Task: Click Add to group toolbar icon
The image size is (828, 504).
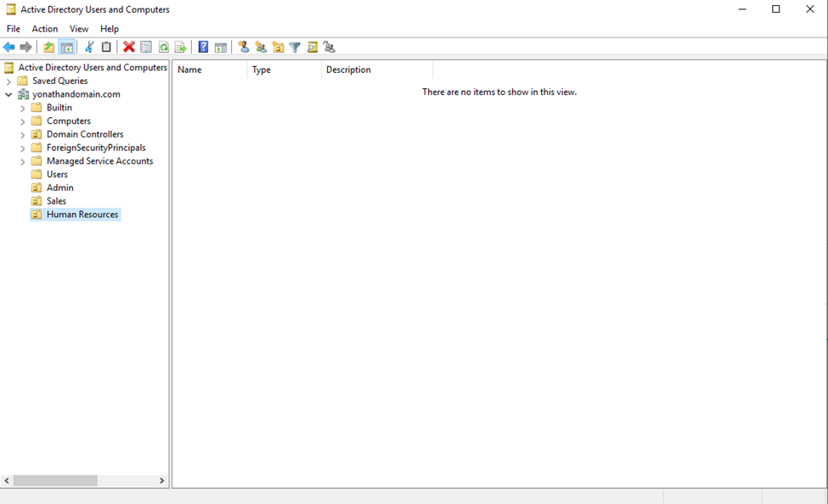Action: 330,47
